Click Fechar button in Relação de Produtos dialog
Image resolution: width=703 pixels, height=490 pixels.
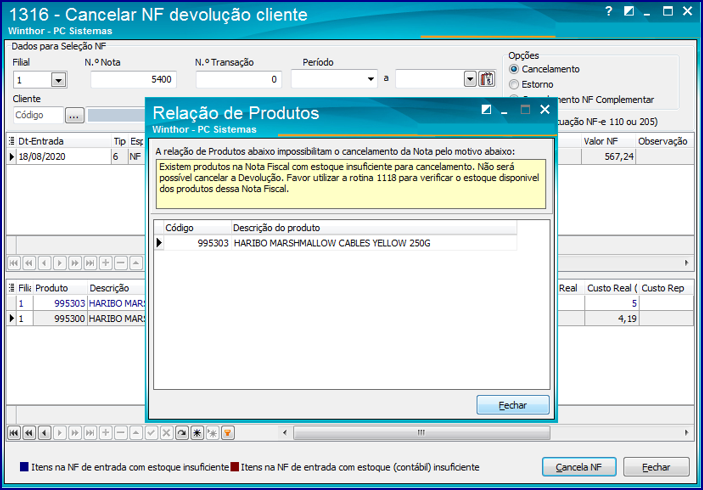pos(513,405)
